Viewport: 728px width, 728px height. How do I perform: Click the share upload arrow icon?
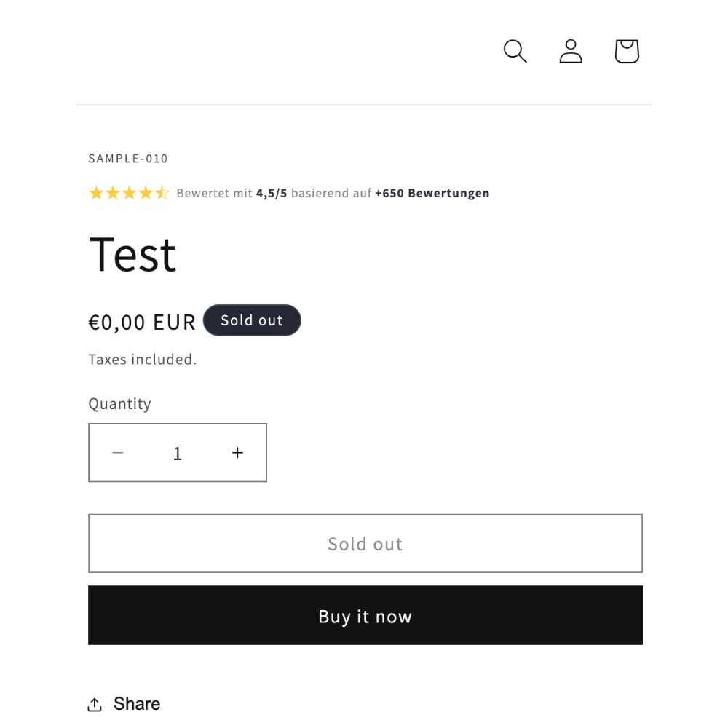pos(95,704)
